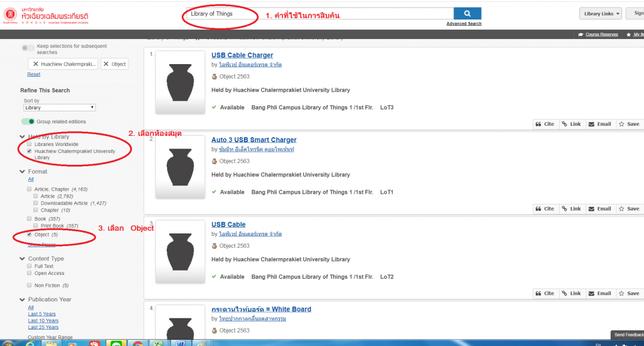The height and width of the screenshot is (346, 644).
Task: Check the Article, Chapter format checkbox
Action: 29,189
